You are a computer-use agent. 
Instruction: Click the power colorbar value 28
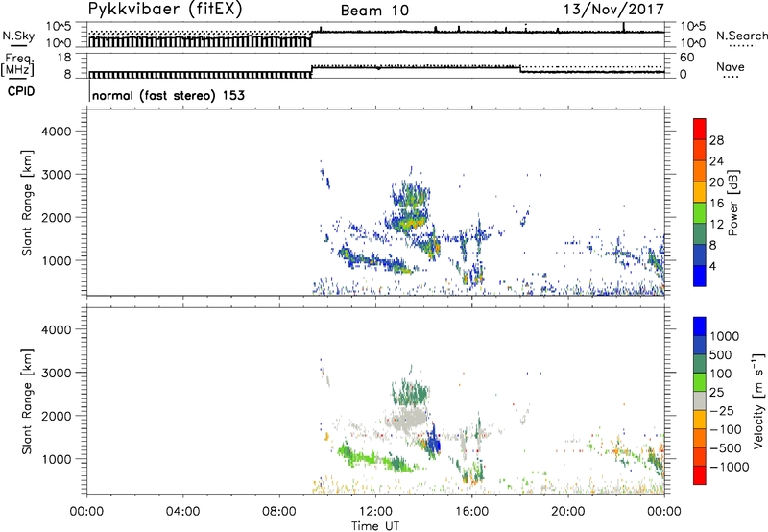716,140
